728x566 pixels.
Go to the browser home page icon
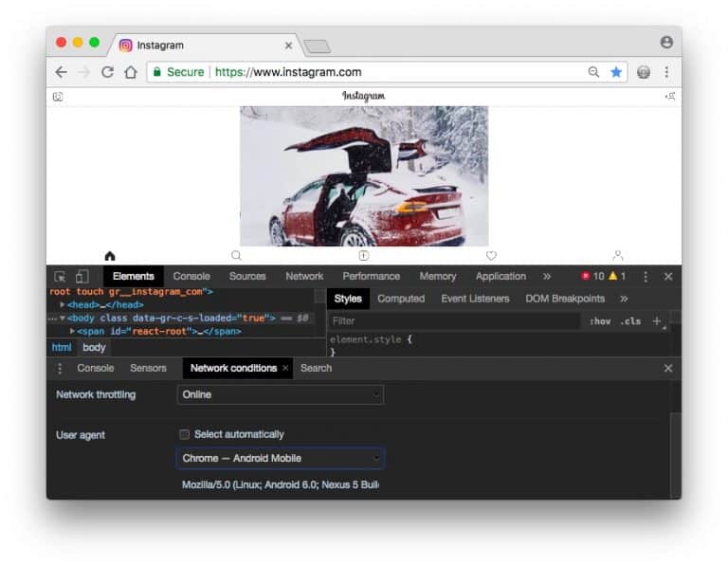pos(131,72)
